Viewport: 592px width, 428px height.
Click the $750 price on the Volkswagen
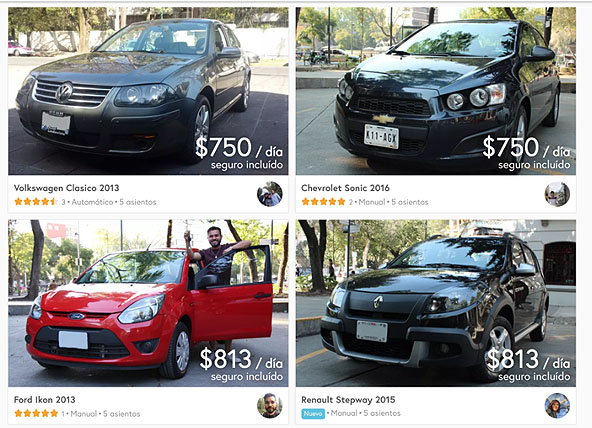coord(224,148)
